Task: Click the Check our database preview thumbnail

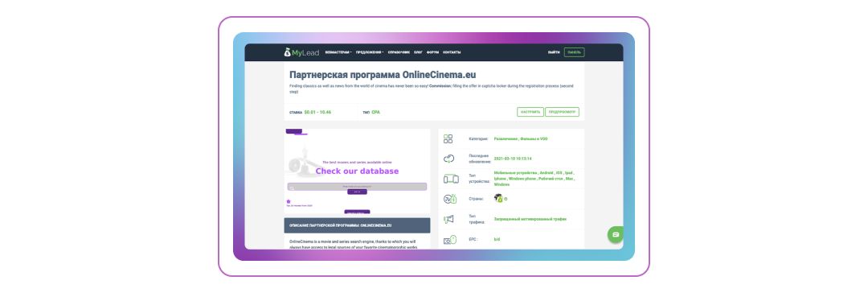Action: 357,171
